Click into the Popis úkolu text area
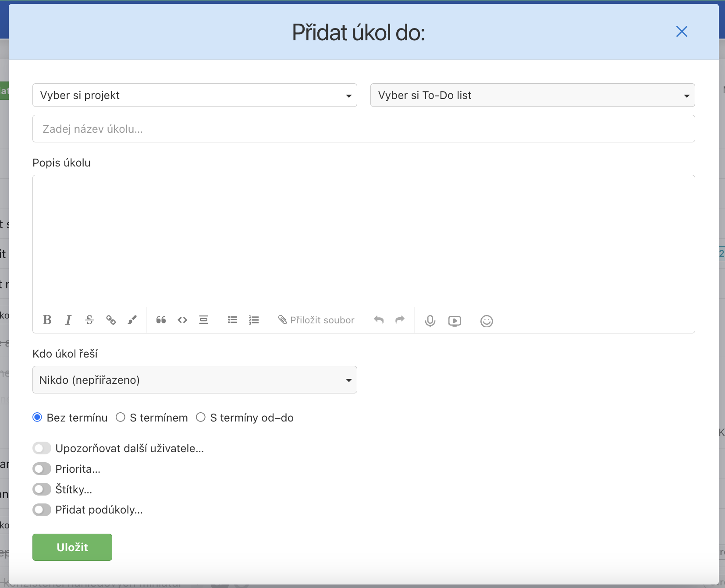The image size is (725, 588). [x=364, y=241]
